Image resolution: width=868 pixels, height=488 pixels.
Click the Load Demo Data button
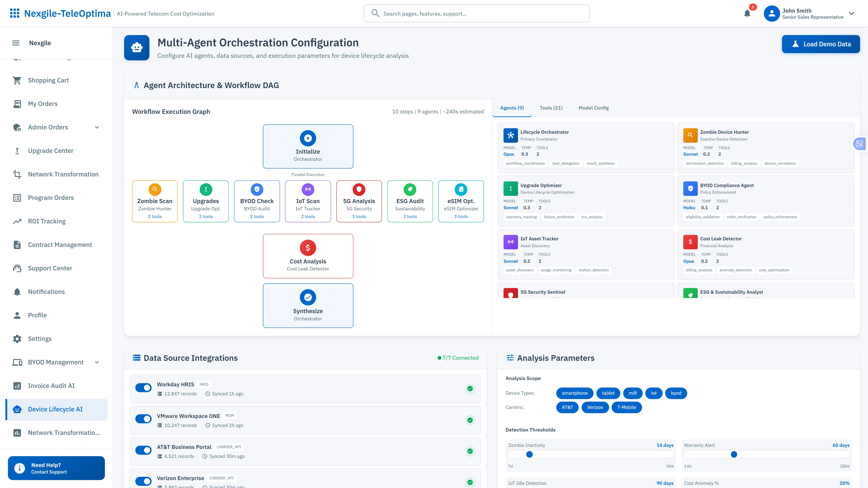tap(821, 44)
